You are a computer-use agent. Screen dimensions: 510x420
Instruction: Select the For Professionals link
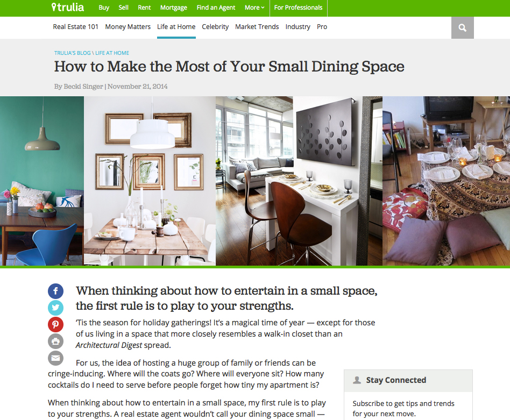tap(298, 8)
